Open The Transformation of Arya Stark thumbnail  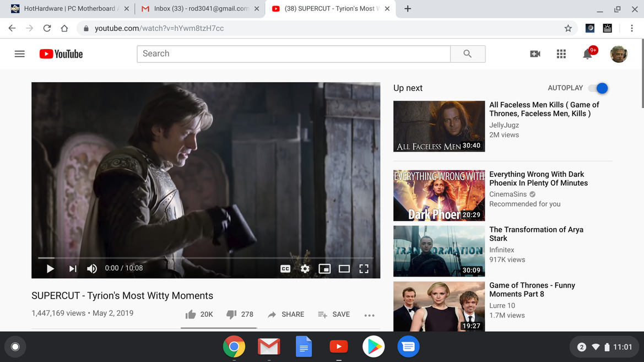tap(439, 251)
